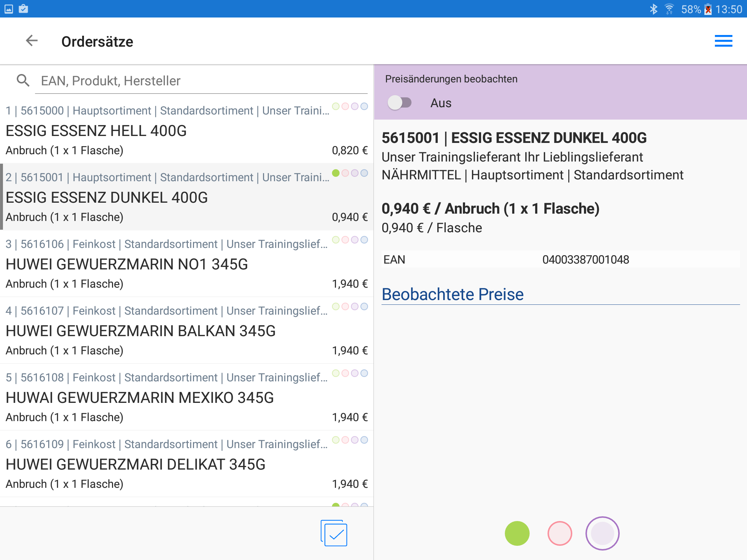Viewport: 747px width, 560px height.
Task: Click the search magnifier icon
Action: point(23,81)
